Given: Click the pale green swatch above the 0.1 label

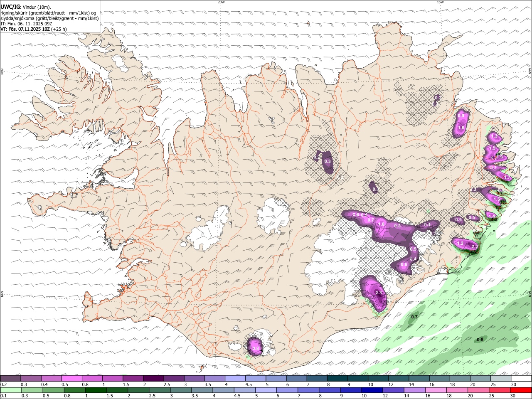Looking at the screenshot, I should (11, 390).
